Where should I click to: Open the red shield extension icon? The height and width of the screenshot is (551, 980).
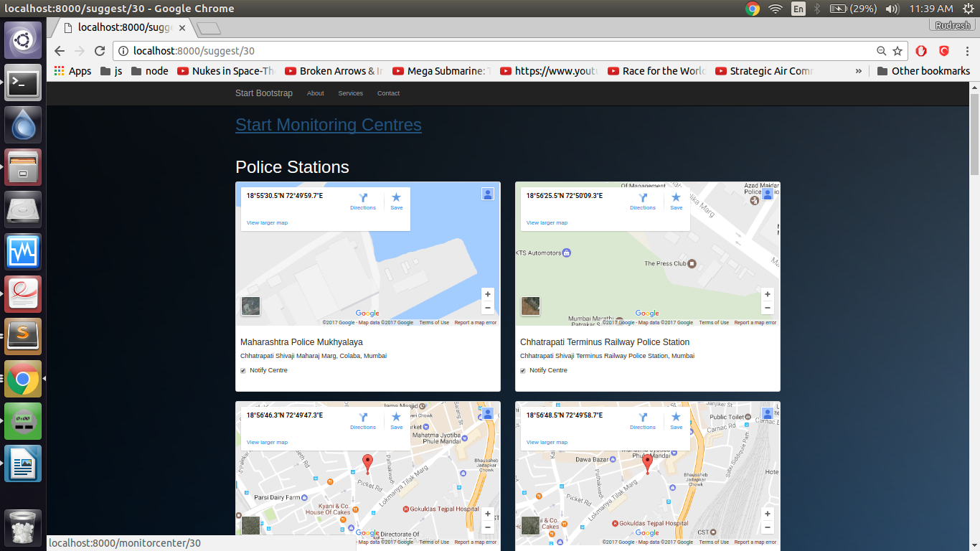click(944, 51)
